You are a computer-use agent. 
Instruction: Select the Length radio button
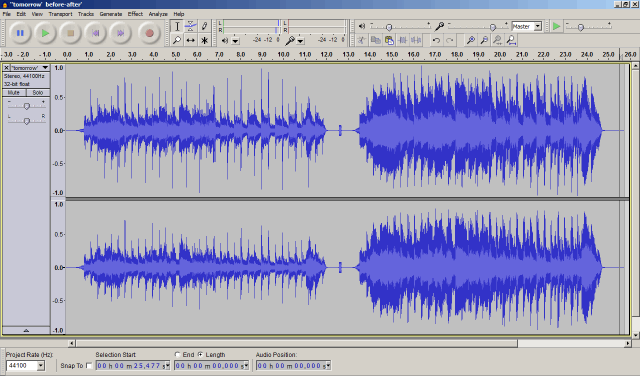(x=200, y=354)
